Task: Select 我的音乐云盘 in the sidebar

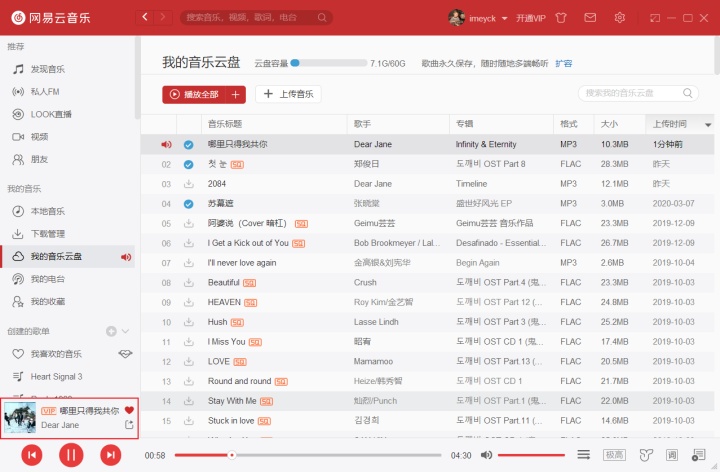Action: pos(69,256)
